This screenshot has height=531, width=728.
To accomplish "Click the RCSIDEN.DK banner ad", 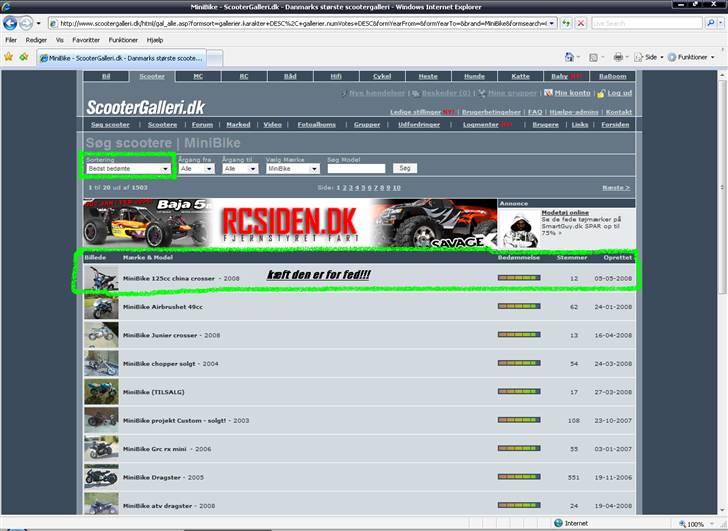I will 290,223.
